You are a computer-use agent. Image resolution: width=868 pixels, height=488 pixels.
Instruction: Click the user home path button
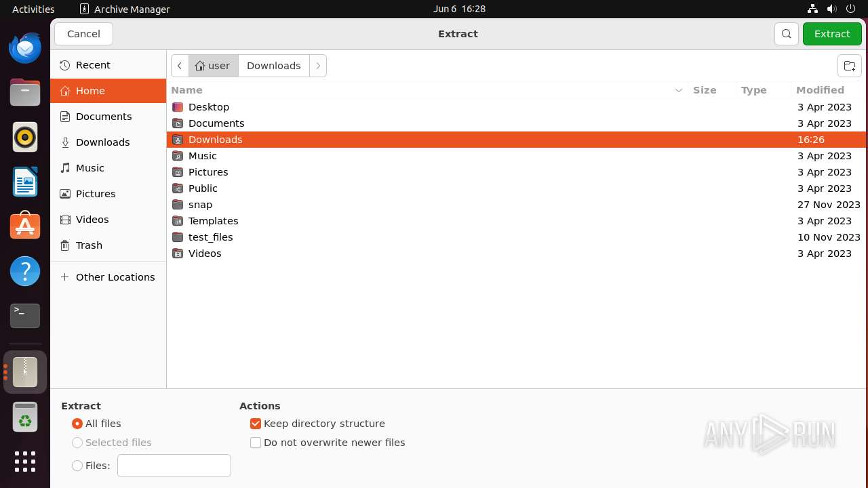(x=213, y=66)
